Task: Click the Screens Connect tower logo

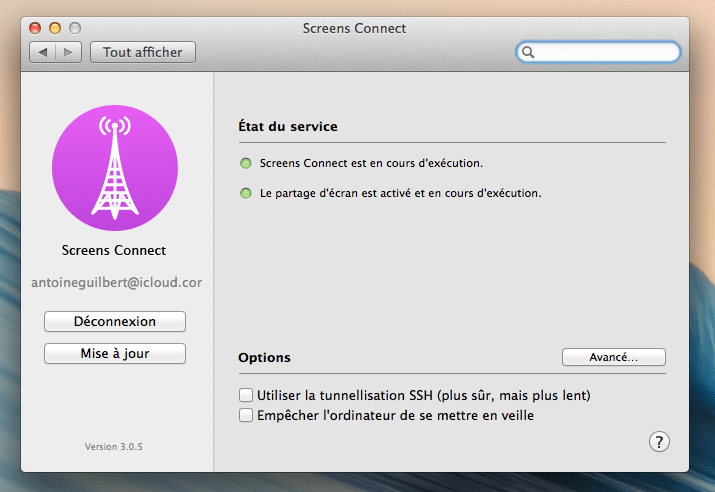Action: [115, 168]
